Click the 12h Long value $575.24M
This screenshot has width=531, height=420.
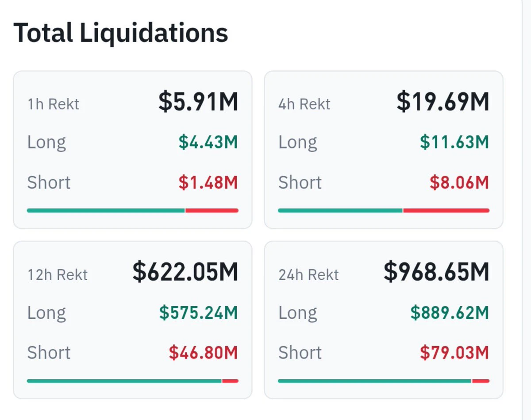[x=199, y=313]
